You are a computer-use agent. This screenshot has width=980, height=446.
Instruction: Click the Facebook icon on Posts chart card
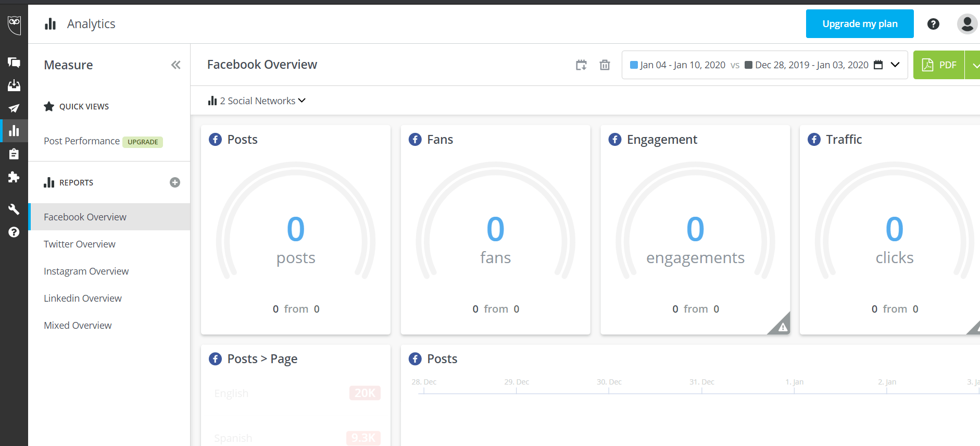[x=415, y=359]
